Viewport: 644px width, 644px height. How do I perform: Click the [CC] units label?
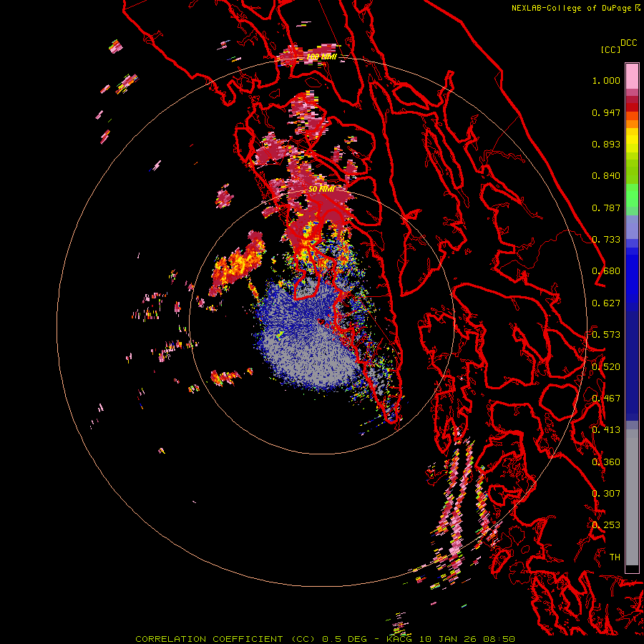[610, 49]
